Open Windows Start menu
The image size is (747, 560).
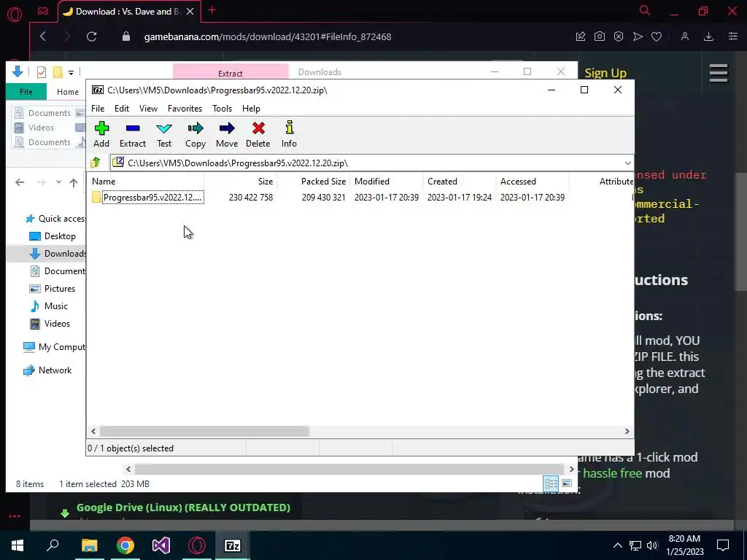coord(18,545)
